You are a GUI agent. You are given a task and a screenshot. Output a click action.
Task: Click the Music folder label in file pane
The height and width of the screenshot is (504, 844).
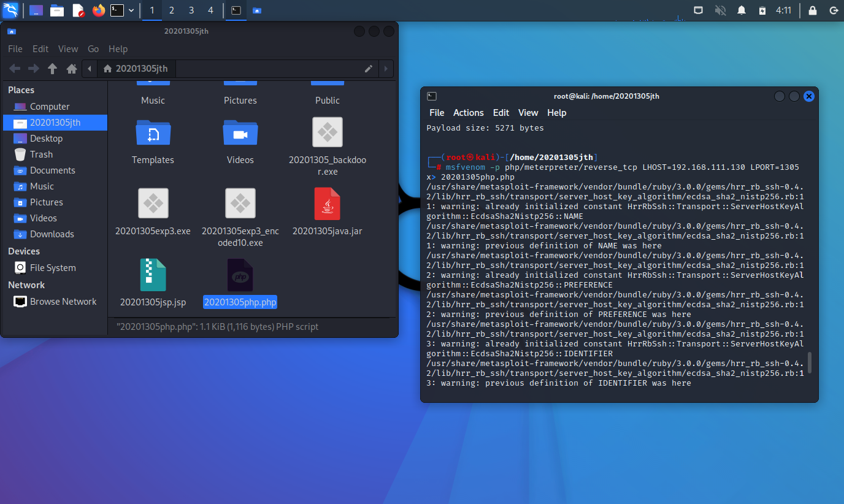[x=153, y=101]
